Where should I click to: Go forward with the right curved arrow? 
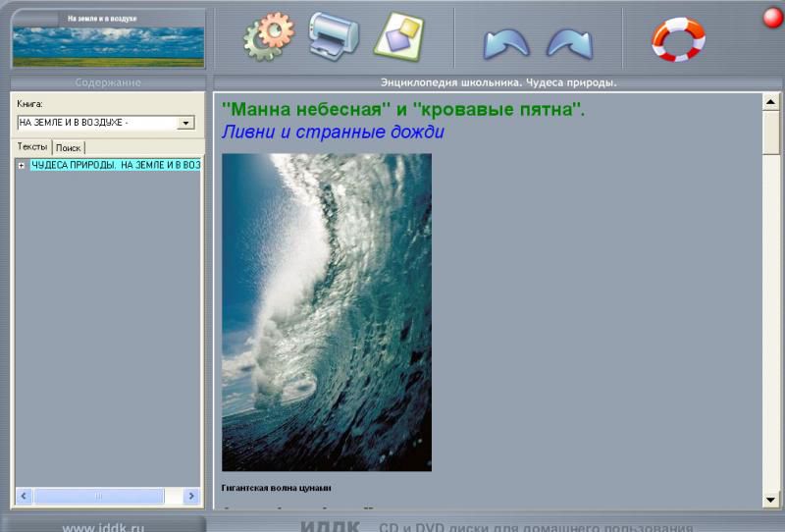coord(569,42)
